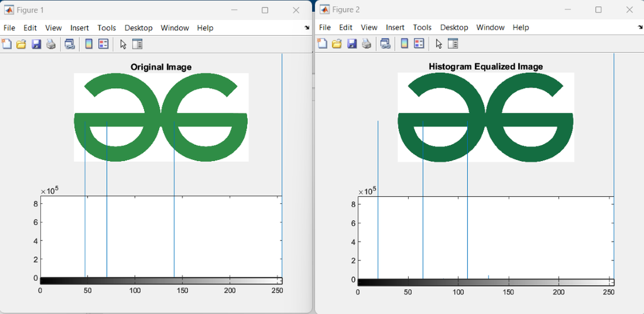Screen dimensions: 644x314
Task: Select Edit Plot arrow in Figure 1
Action: coord(123,44)
